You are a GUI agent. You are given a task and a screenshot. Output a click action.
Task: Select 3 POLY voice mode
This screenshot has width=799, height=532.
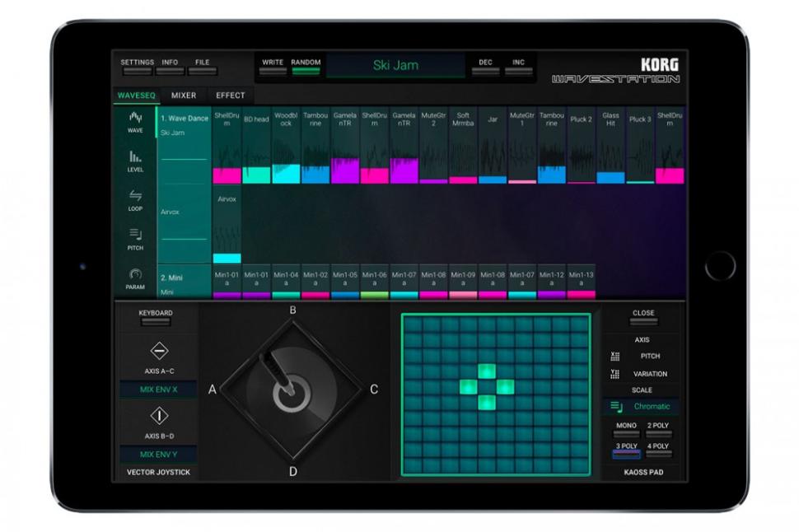coord(626,450)
